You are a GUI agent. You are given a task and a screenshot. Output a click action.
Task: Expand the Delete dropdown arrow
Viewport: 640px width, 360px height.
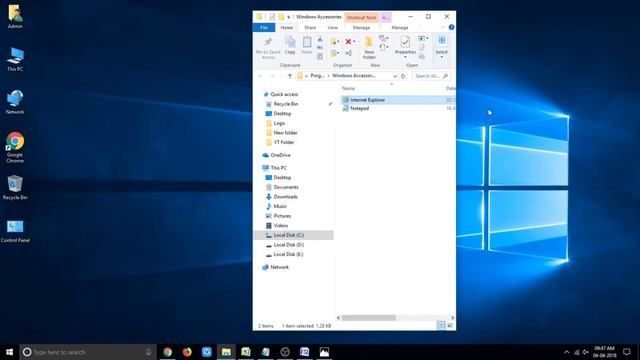pos(354,42)
